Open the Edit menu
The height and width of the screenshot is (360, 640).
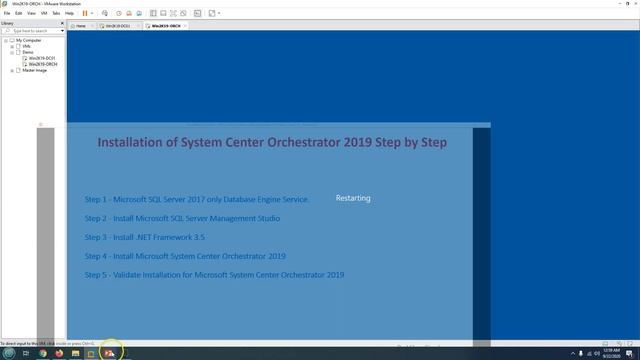19,13
